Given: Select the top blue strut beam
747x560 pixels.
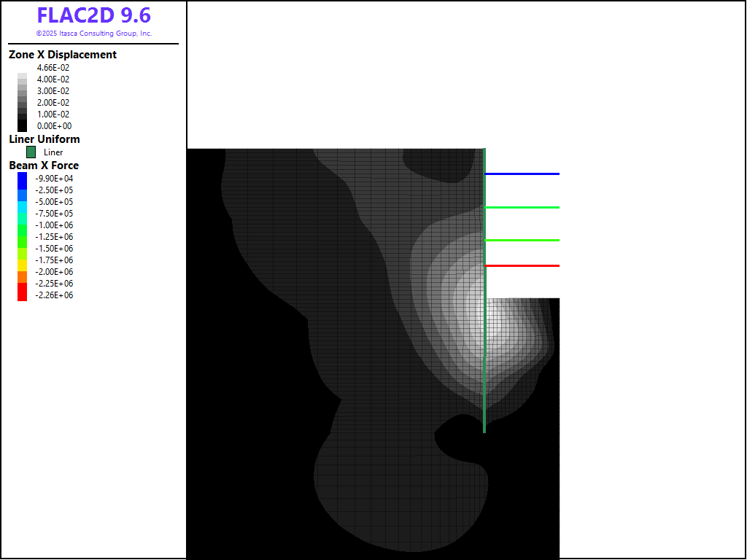Looking at the screenshot, I should click(522, 174).
